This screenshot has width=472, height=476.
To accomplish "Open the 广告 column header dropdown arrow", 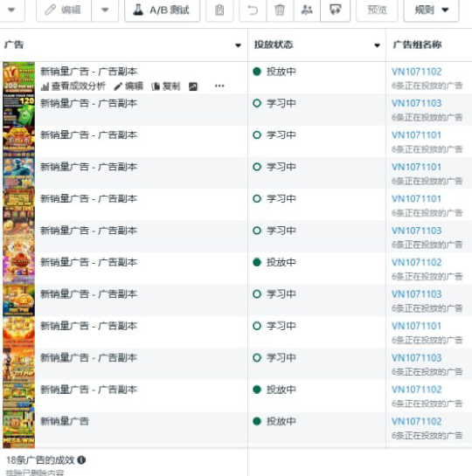I will coord(238,45).
